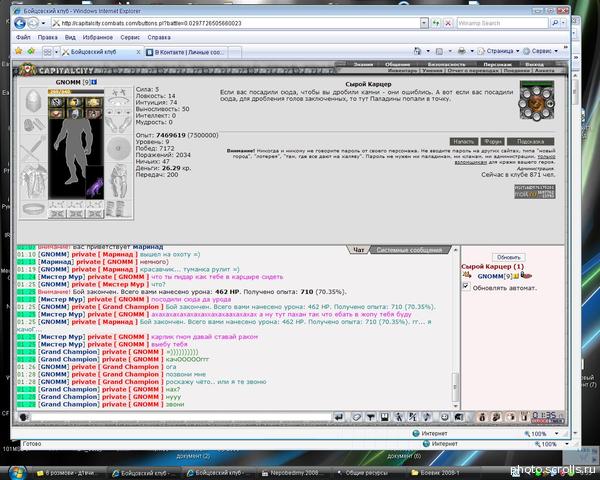Click the Подсказка button
600x480 pixels.
click(530, 142)
